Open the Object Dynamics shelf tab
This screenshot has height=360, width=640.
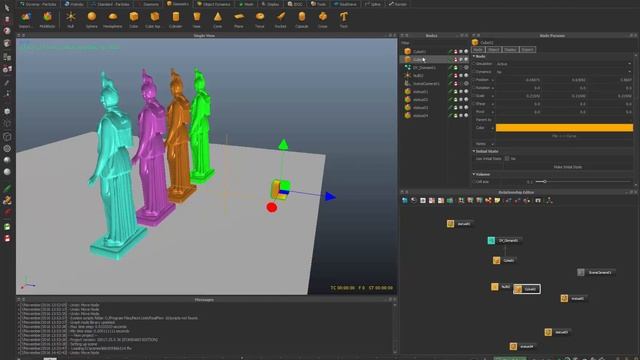[x=214, y=4]
